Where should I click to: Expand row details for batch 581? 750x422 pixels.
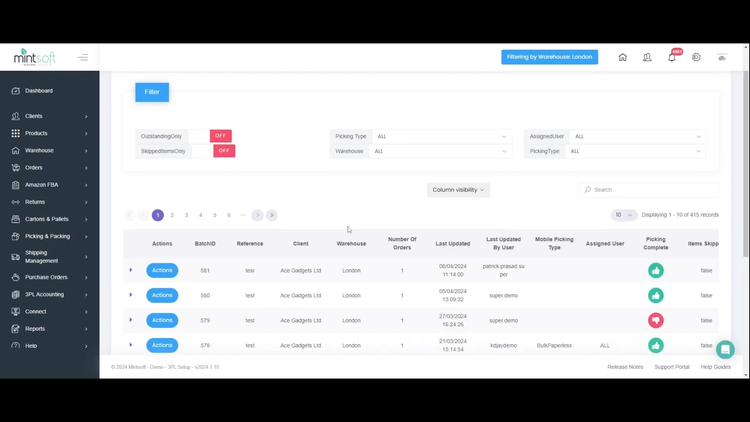[x=131, y=270]
